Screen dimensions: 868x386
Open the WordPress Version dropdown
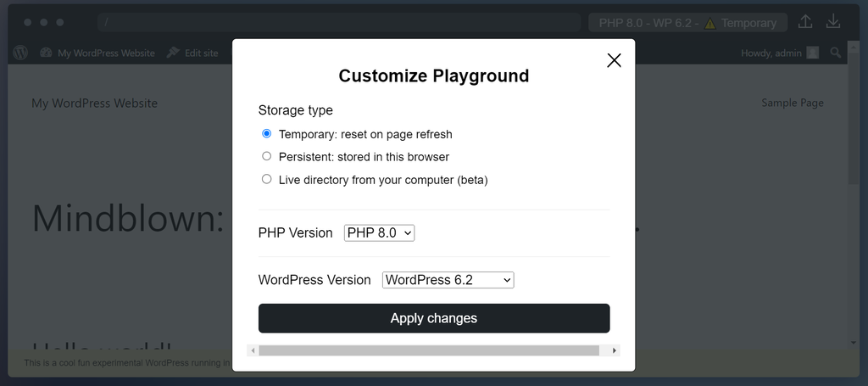click(448, 280)
